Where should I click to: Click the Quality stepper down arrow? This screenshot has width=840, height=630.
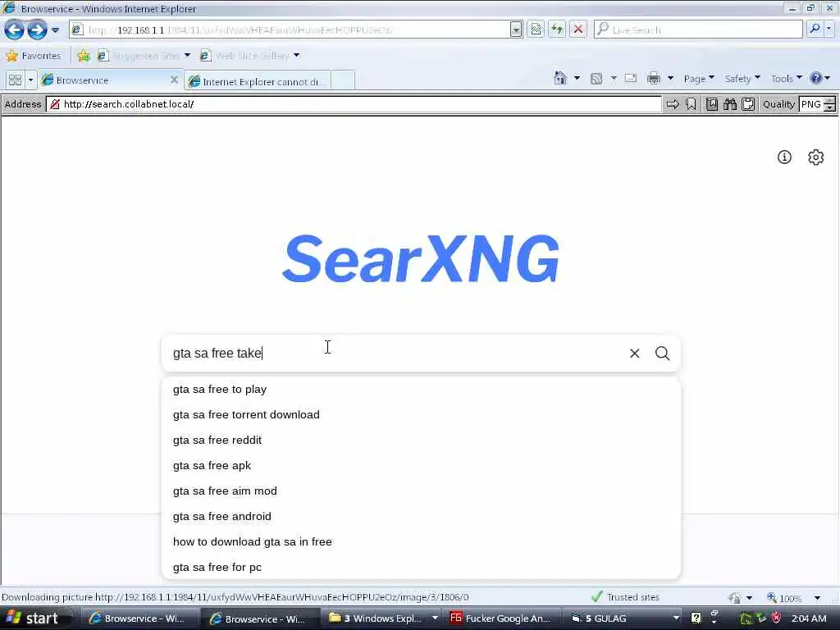coord(830,107)
